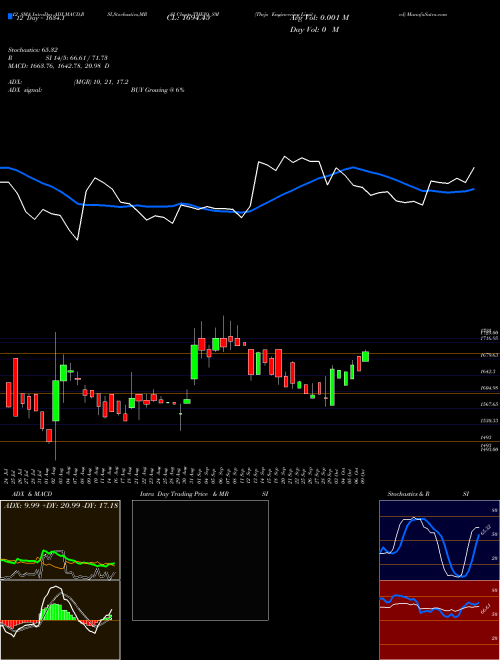Click the rotated 65.32 label in Stochastics panel
The image size is (500, 660).
click(x=486, y=530)
